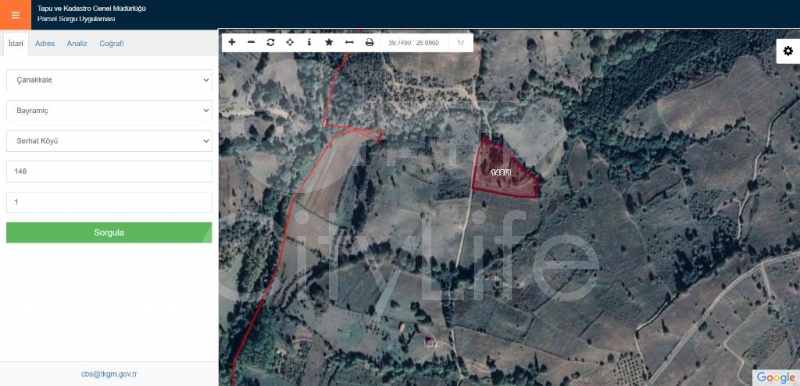Activate the locate crosshair tool

pyautogui.click(x=290, y=42)
